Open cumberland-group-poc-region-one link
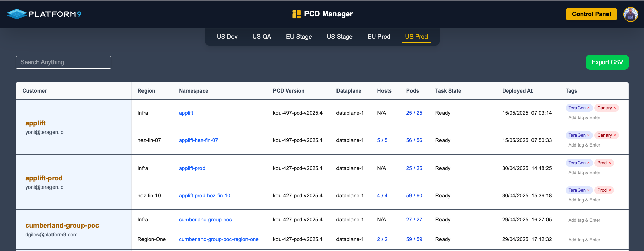Screen dimensions: 644x251 tap(219, 239)
